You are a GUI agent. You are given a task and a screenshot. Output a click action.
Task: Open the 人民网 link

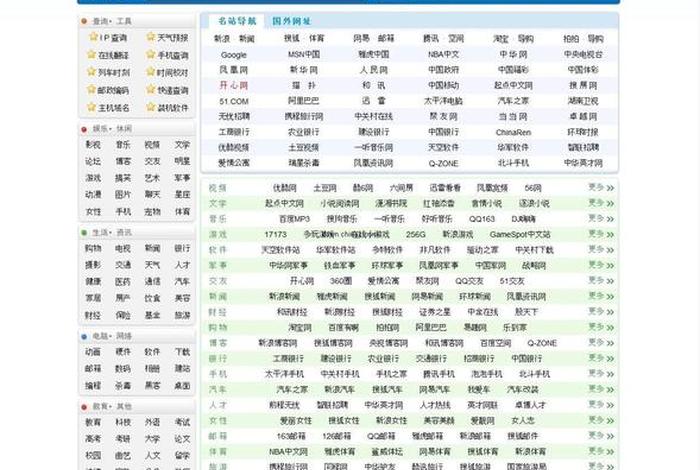(x=374, y=70)
